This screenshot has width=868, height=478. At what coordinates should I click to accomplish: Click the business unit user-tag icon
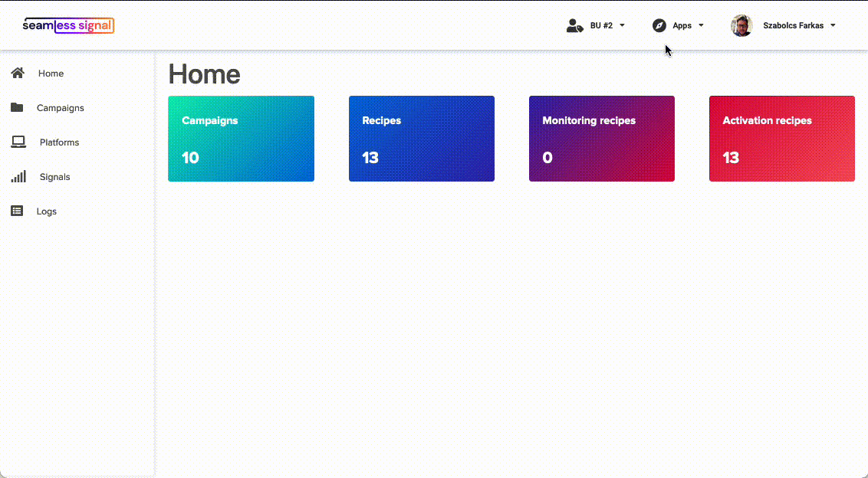click(x=574, y=25)
